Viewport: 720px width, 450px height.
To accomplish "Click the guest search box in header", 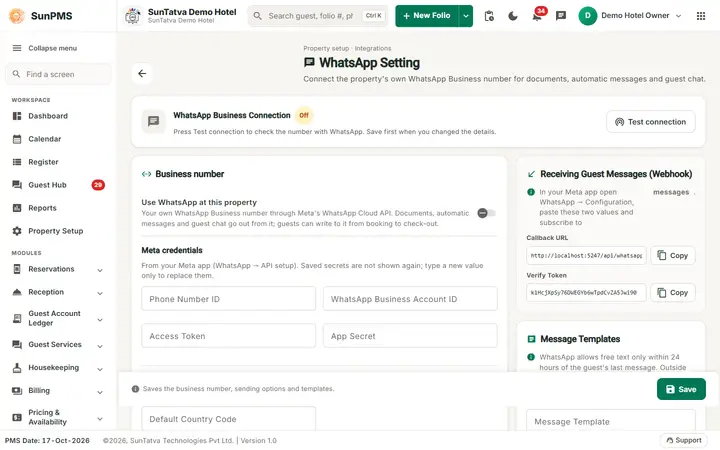I will 318,16.
